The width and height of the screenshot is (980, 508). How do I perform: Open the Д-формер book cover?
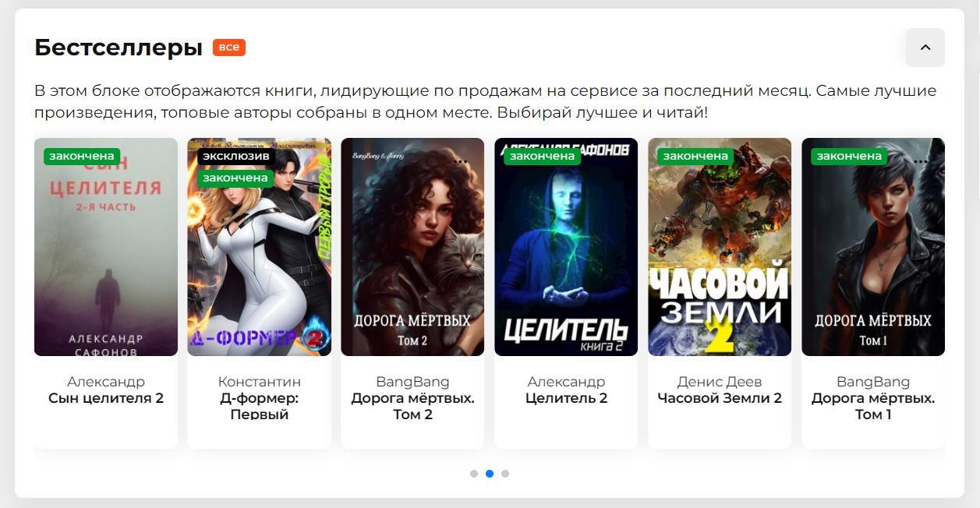tap(260, 247)
